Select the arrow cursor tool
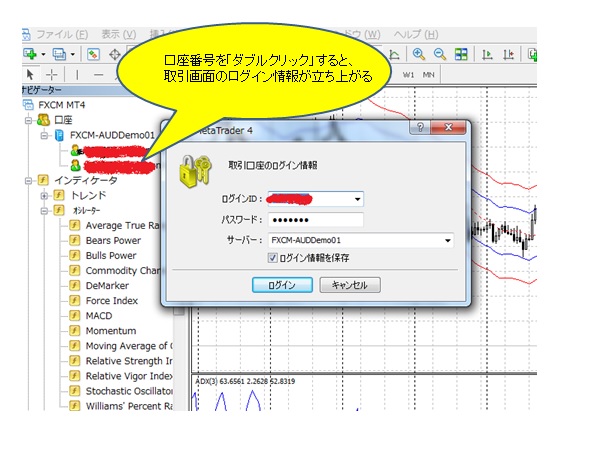The image size is (599, 463). 30,74
